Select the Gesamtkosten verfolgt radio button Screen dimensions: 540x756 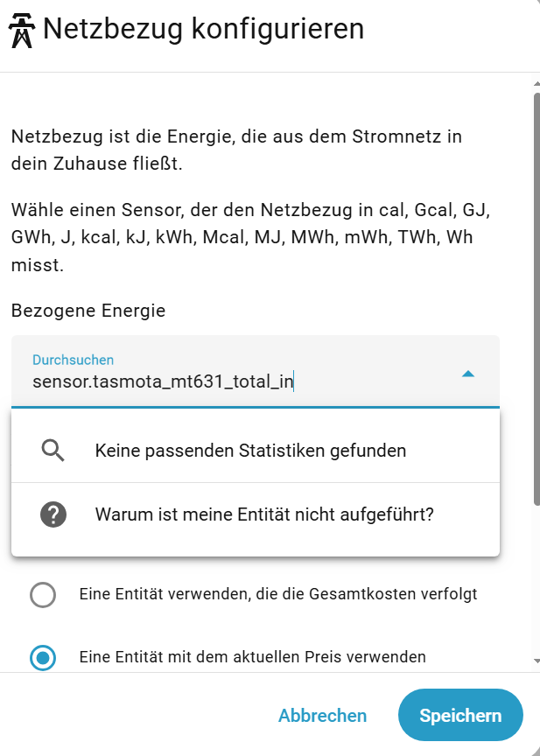pos(43,595)
